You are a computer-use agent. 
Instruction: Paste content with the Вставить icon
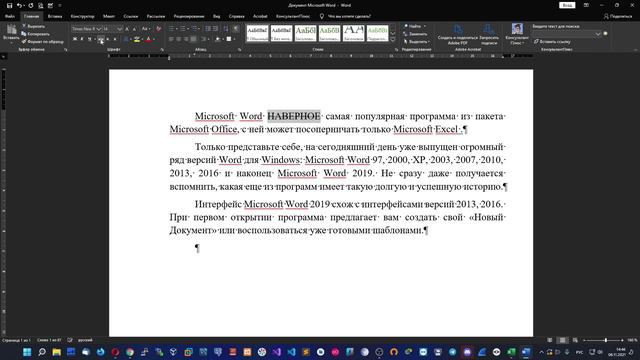pyautogui.click(x=11, y=33)
